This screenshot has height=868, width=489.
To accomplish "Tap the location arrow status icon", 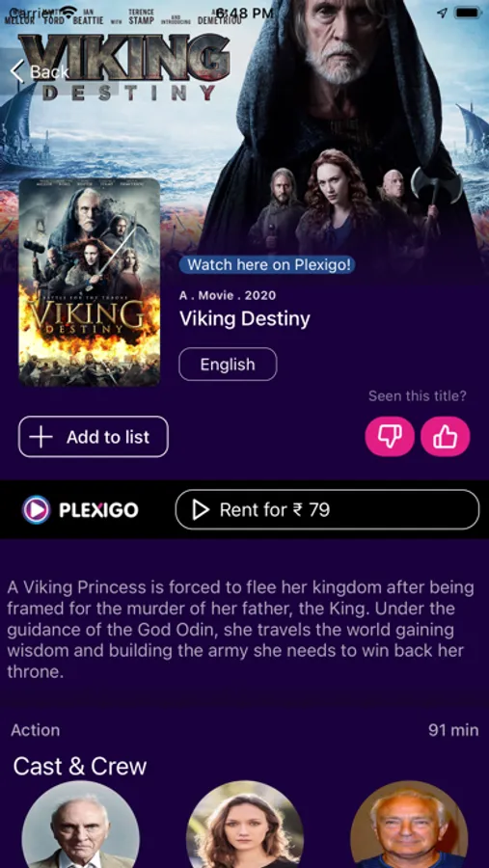I will [442, 13].
